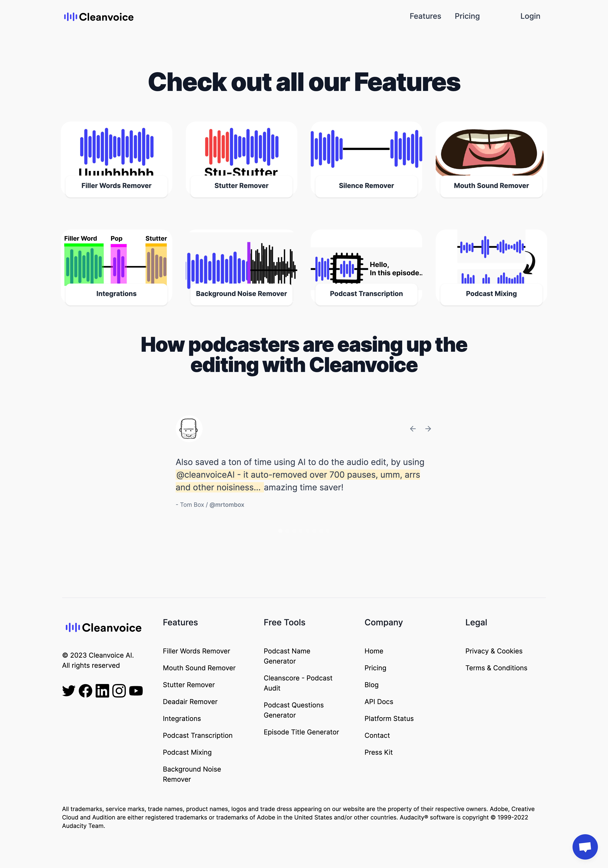Expand the Free Tools section in footer
The width and height of the screenshot is (608, 868).
[285, 622]
